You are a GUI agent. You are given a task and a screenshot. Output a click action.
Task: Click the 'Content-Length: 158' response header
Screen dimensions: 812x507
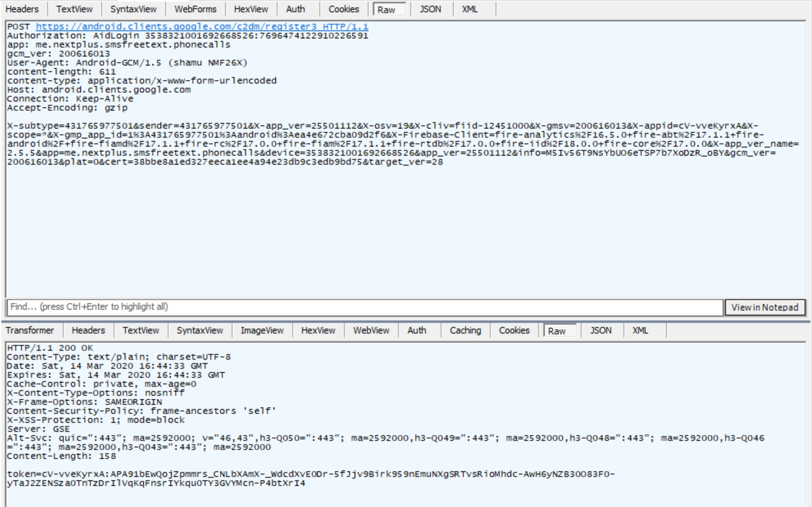point(61,456)
